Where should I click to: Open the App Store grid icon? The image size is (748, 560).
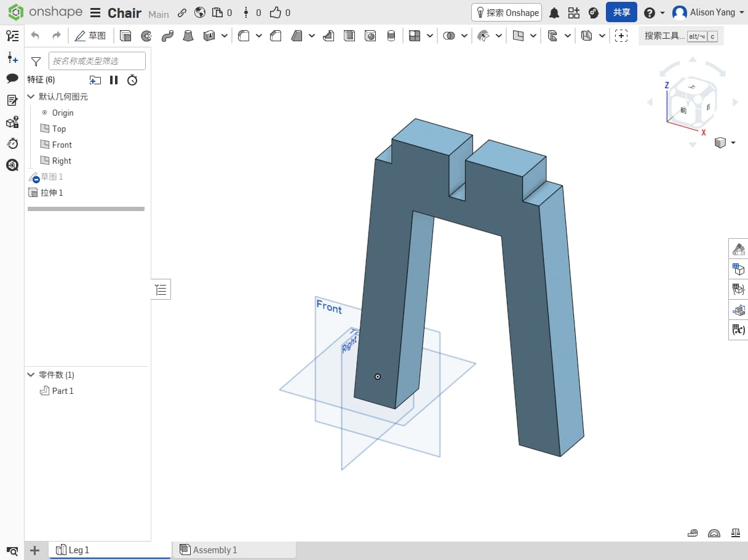[573, 13]
